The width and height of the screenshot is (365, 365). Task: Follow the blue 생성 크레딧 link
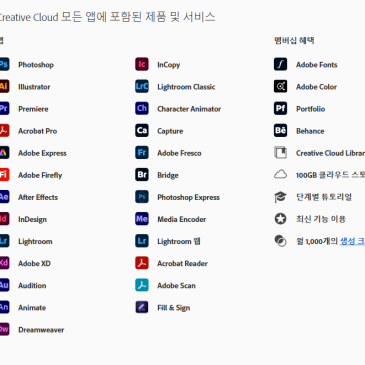point(352,241)
